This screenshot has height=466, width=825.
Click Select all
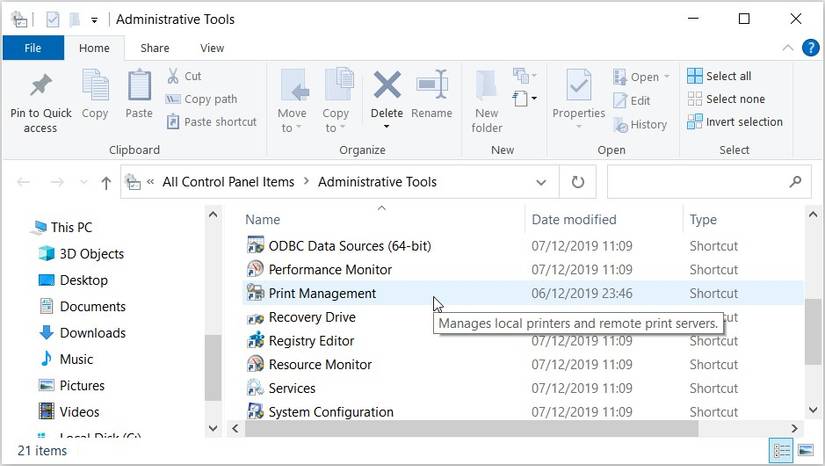[719, 76]
